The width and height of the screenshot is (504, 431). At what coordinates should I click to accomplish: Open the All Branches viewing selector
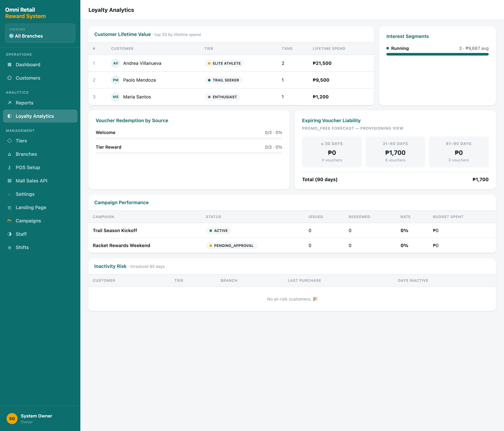click(x=40, y=33)
